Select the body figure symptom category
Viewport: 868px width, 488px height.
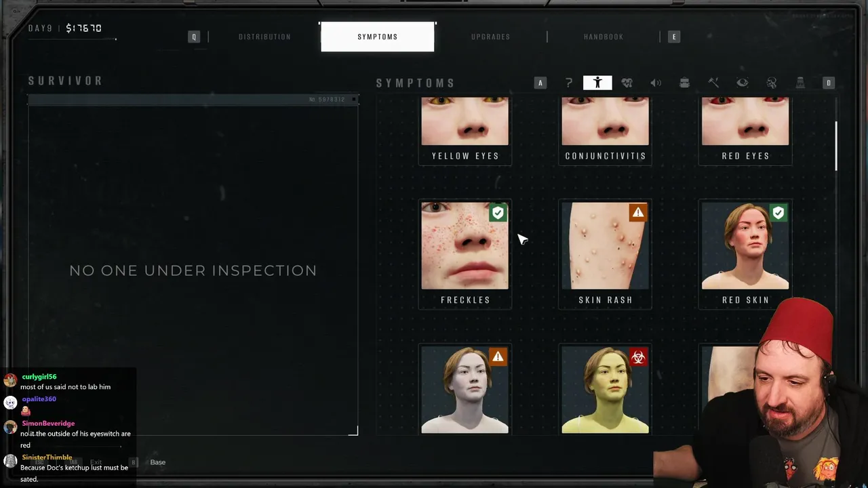(x=597, y=83)
